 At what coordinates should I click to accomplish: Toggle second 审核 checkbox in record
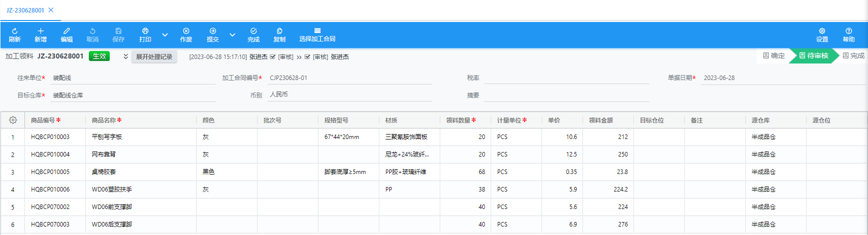(x=307, y=57)
